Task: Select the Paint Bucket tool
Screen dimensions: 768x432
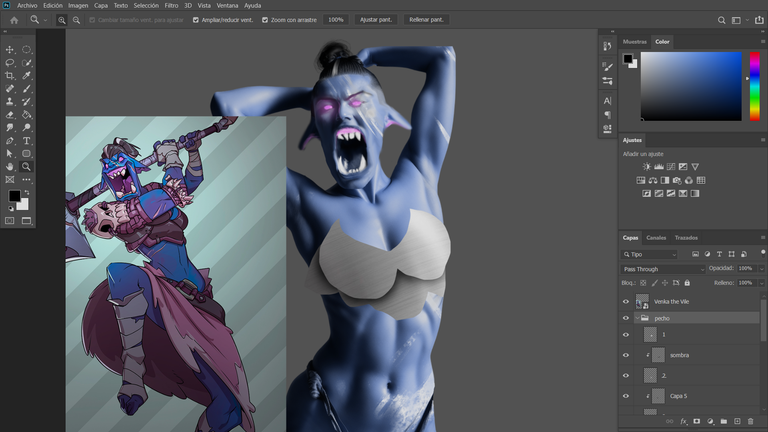Action: pyautogui.click(x=26, y=115)
